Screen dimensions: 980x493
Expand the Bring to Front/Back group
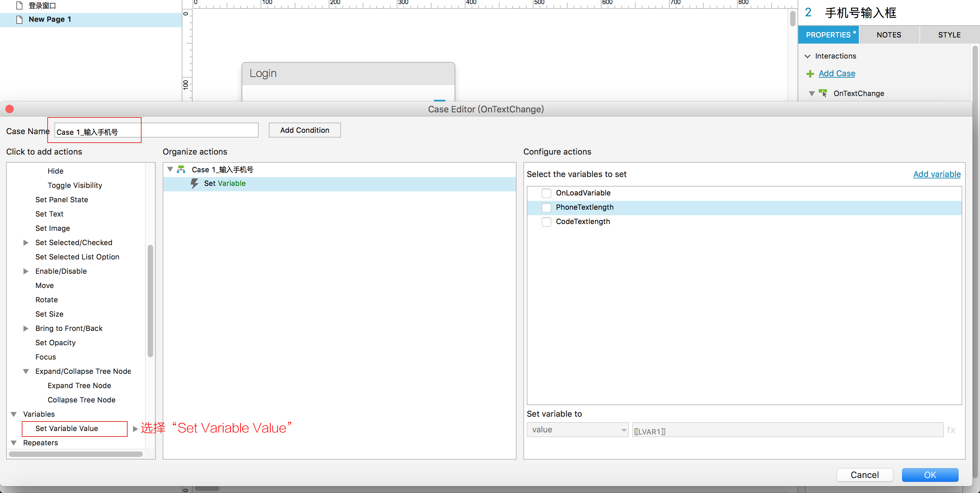pyautogui.click(x=26, y=329)
